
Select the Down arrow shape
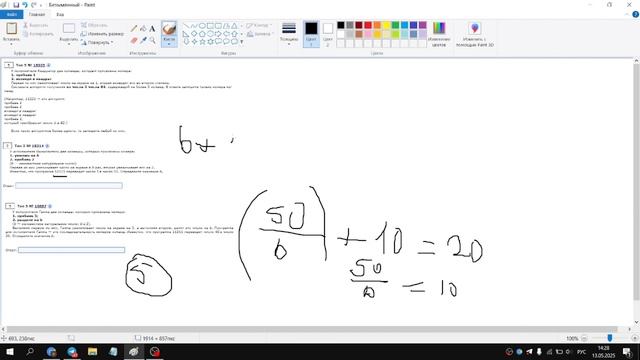coord(186,42)
